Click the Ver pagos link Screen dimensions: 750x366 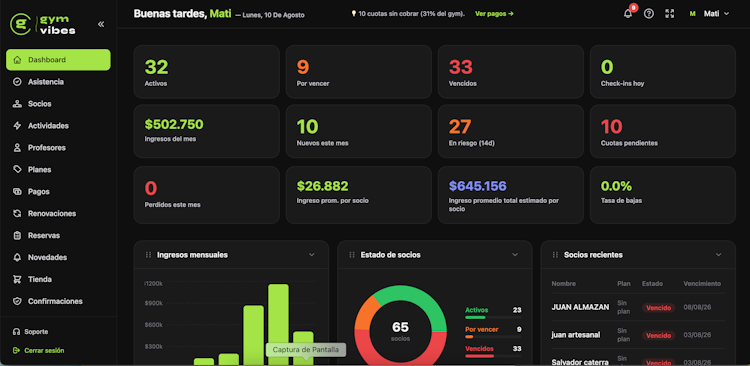tap(494, 14)
